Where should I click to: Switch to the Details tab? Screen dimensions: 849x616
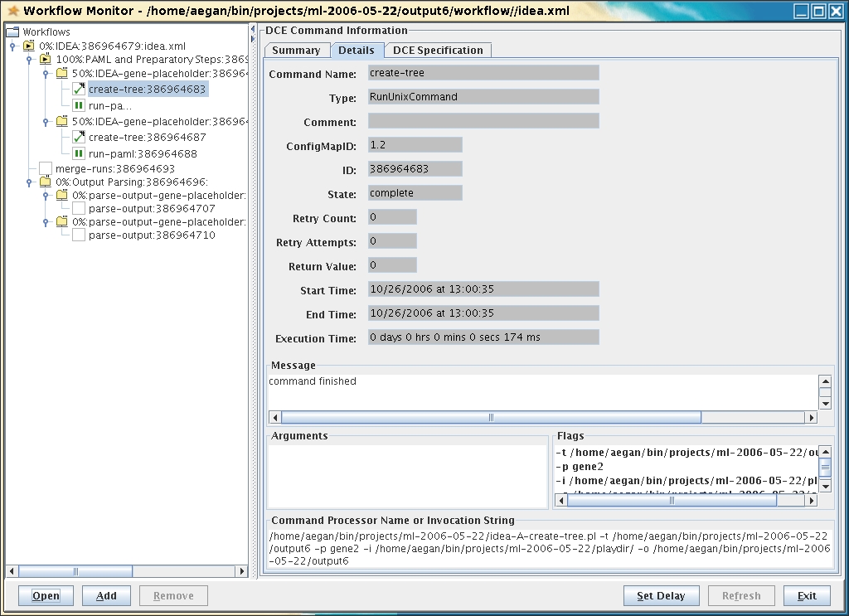click(357, 51)
